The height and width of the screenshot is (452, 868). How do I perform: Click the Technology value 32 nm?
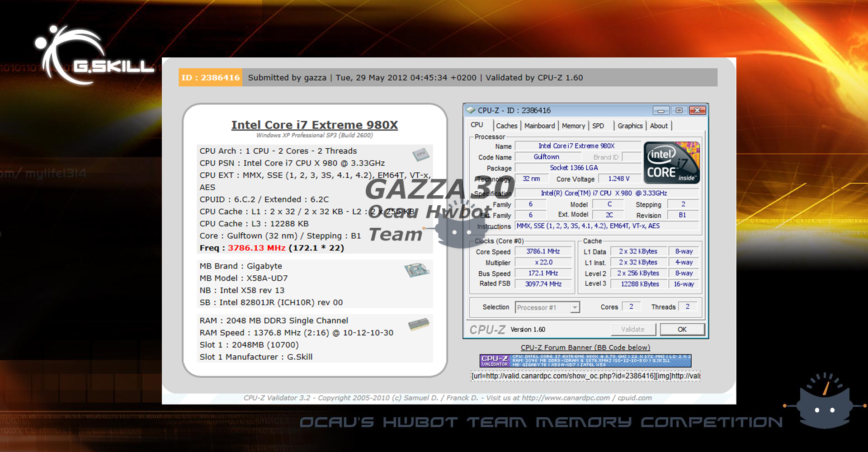tap(531, 179)
